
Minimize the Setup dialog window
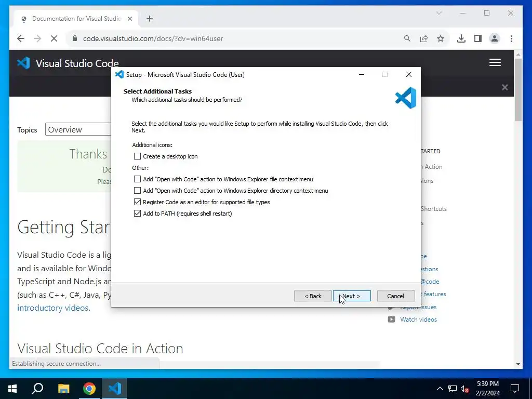pyautogui.click(x=362, y=74)
